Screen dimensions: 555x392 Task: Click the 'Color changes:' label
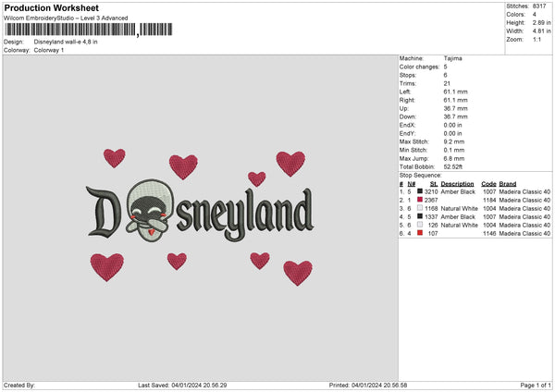coord(419,67)
